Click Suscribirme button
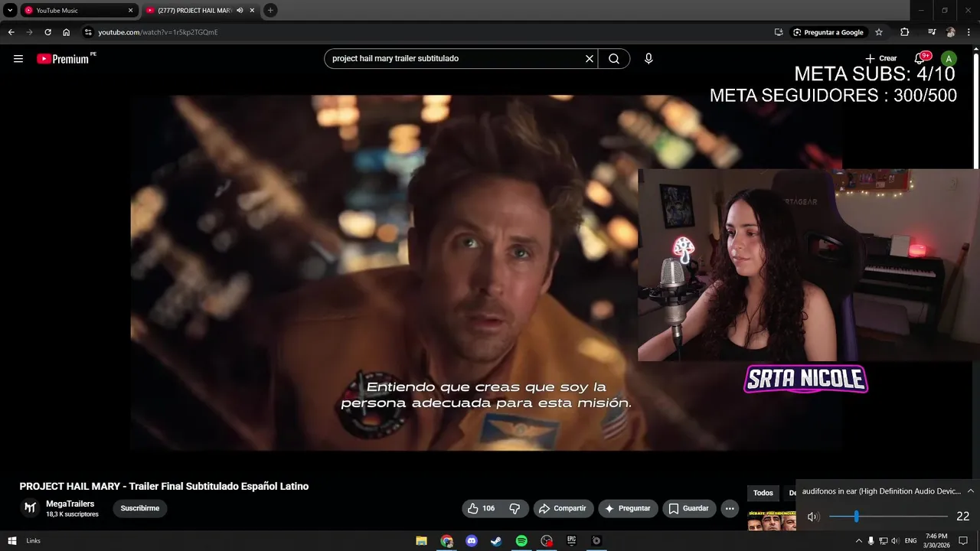The width and height of the screenshot is (980, 551). coord(140,508)
